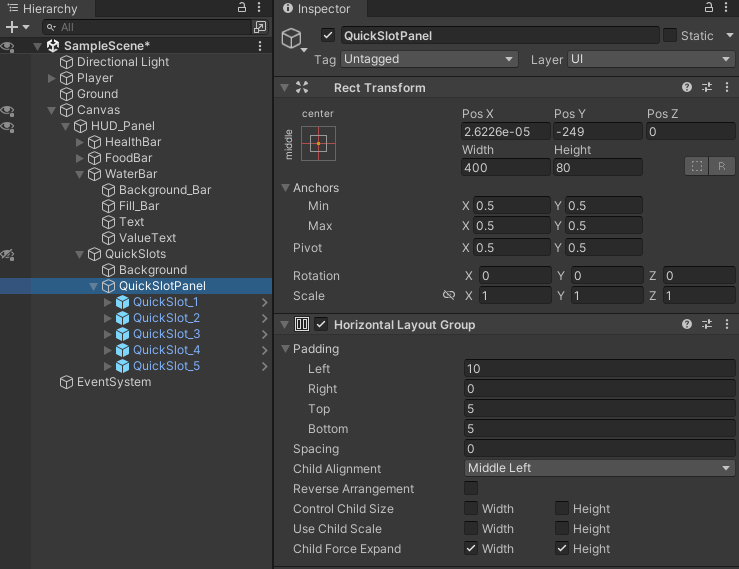Open Horizontal Layout Group component menu
Viewport: 739px width, 569px height.
727,324
